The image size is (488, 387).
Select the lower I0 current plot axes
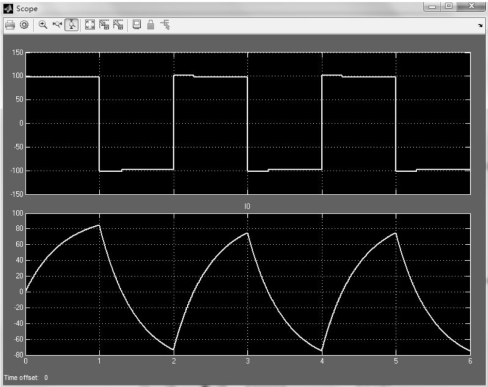click(x=248, y=284)
